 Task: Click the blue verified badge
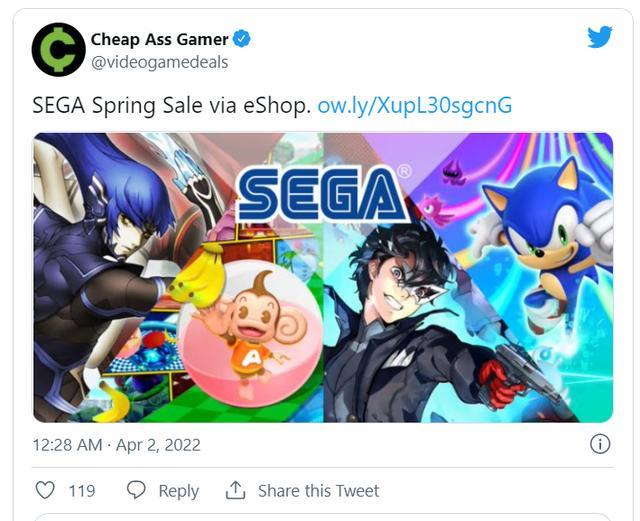(x=242, y=40)
